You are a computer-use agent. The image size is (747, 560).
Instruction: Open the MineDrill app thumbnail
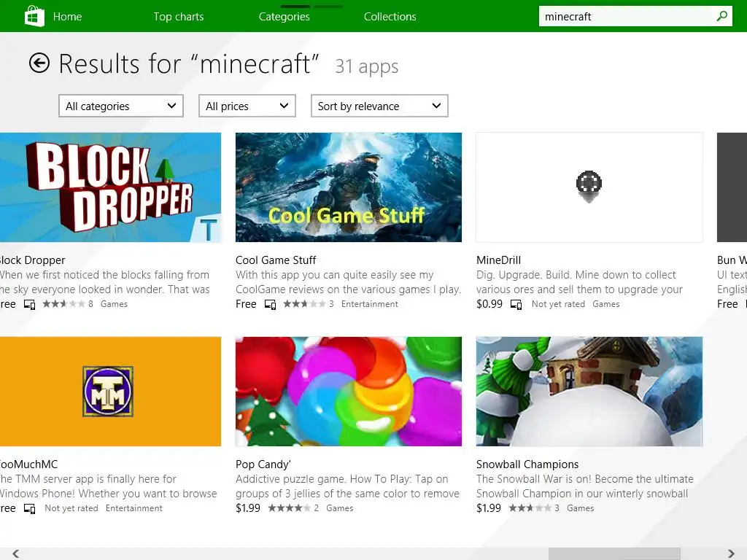click(589, 187)
